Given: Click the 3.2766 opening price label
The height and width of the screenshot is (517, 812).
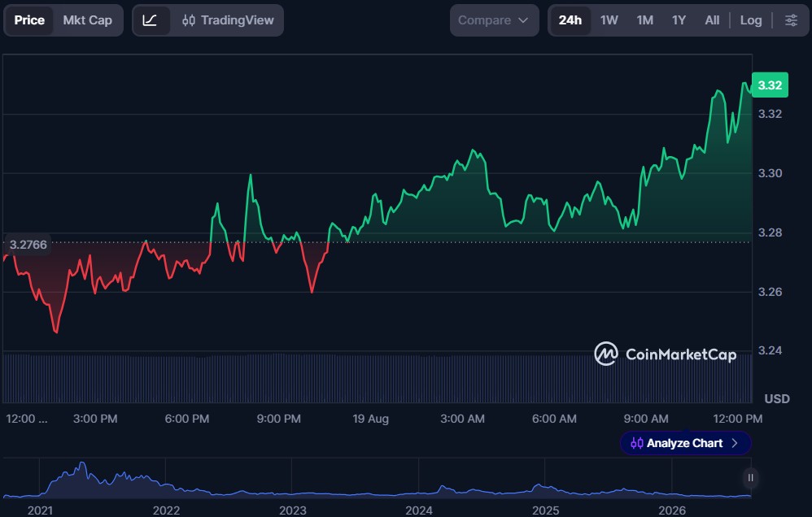Looking at the screenshot, I should [x=28, y=245].
